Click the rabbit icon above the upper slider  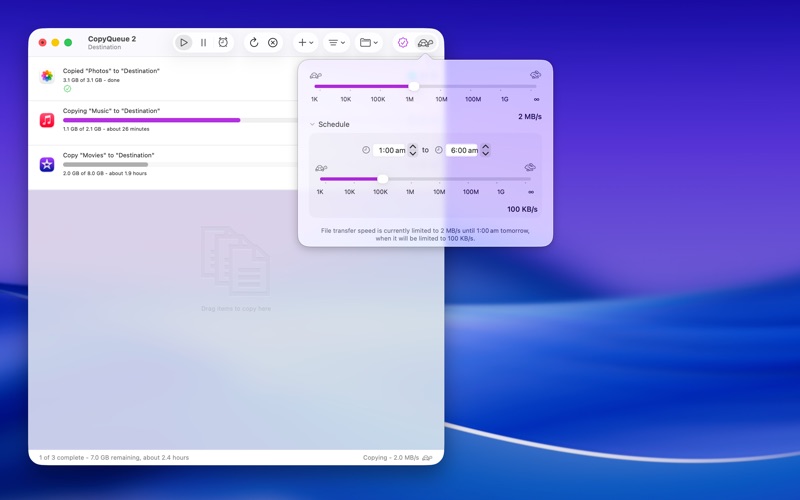[x=535, y=74]
